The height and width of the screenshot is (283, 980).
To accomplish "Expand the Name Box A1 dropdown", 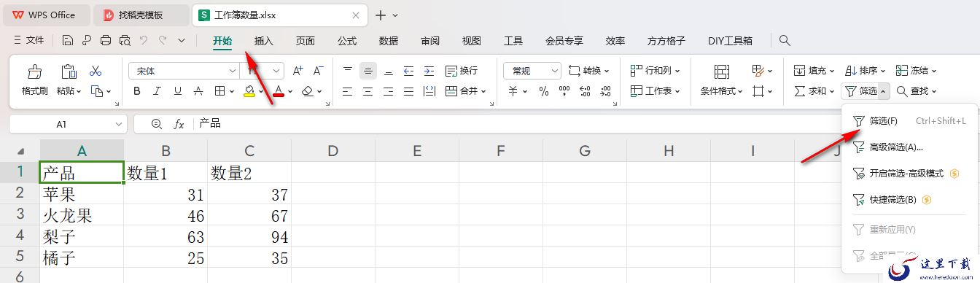I will point(118,125).
